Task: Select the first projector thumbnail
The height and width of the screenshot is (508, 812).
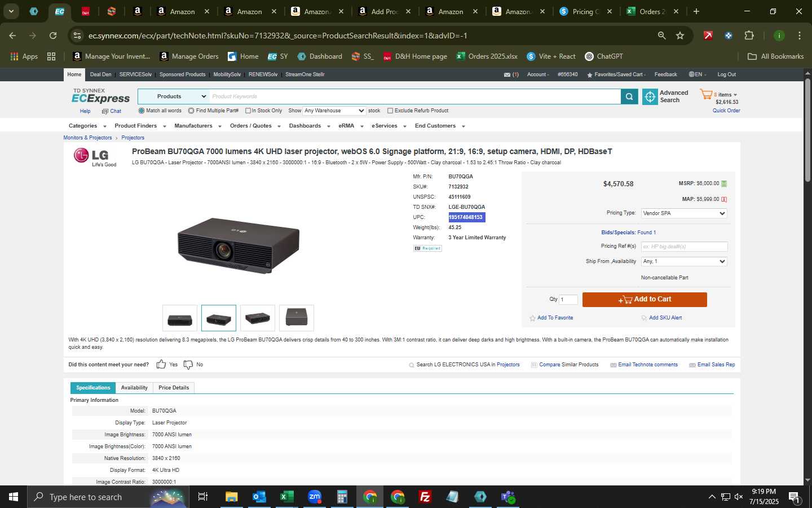Action: tap(180, 318)
